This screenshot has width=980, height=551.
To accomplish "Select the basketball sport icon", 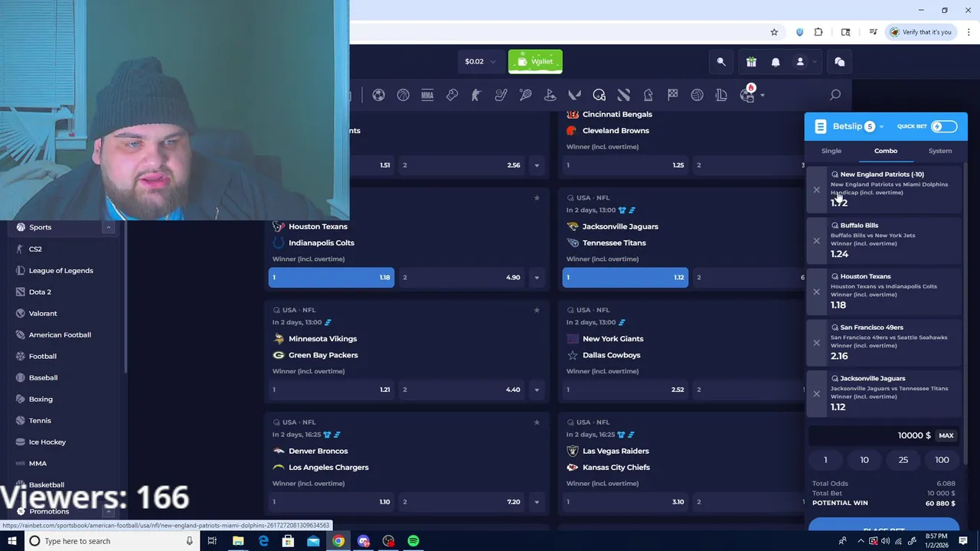I will (x=403, y=95).
